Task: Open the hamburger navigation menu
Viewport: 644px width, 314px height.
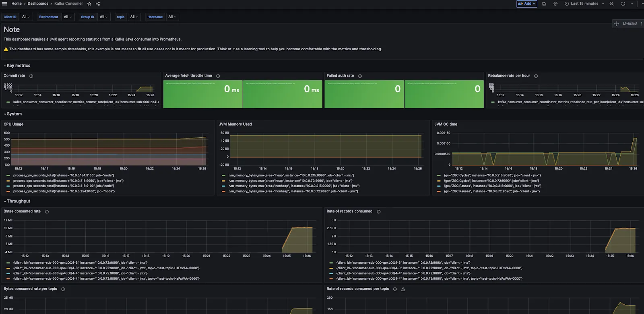Action: tap(4, 4)
